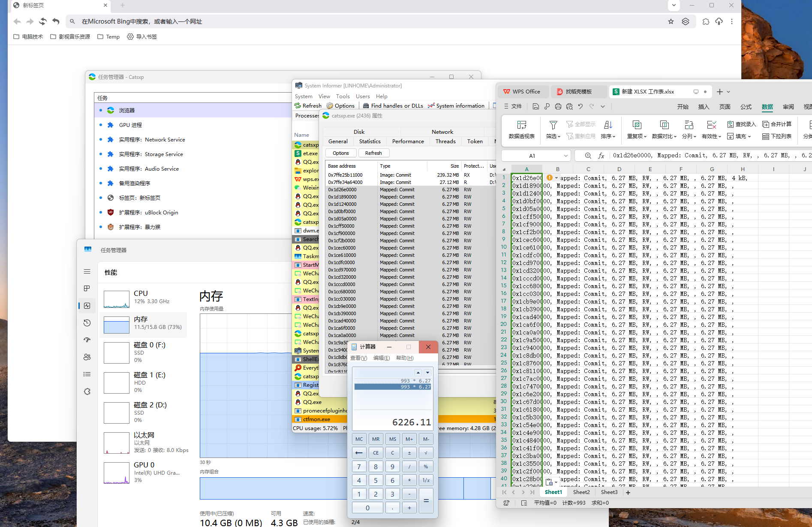Click the save icon in WPS quick toolbar

[x=535, y=106]
